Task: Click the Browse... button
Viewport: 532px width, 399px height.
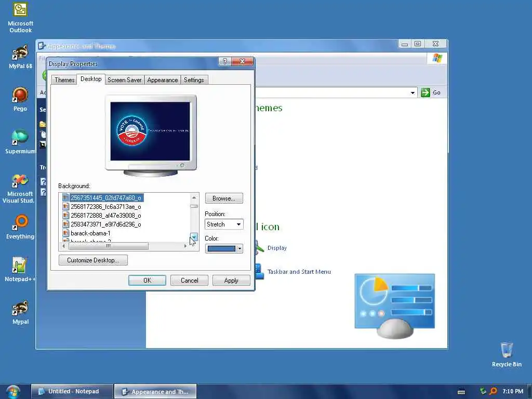Action: pos(224,198)
